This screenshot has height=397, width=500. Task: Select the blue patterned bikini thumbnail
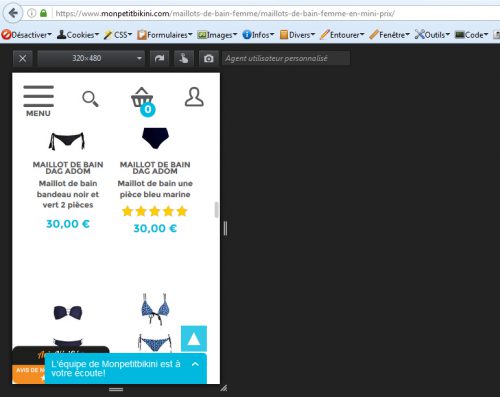click(x=155, y=323)
